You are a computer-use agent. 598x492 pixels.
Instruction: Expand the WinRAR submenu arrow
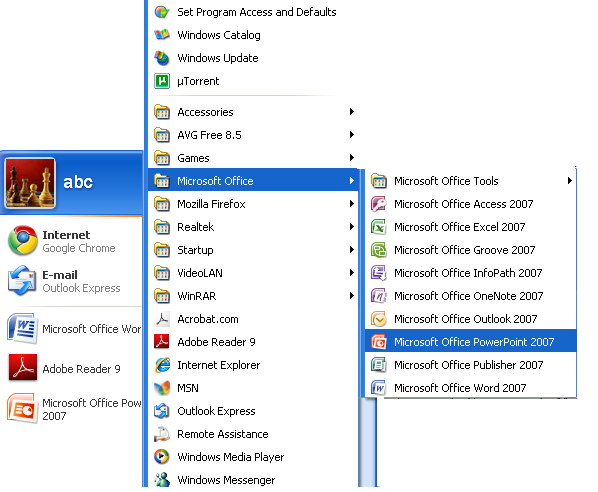pyautogui.click(x=352, y=296)
